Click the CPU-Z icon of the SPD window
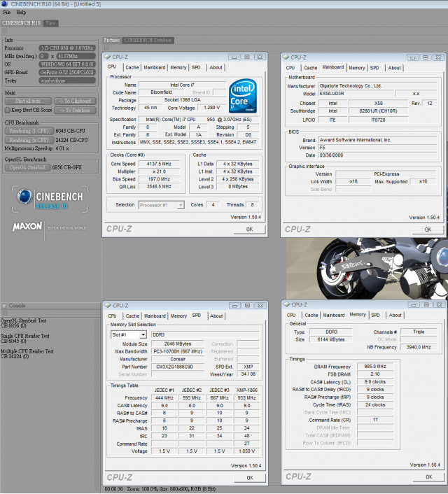The height and width of the screenshot is (494, 448). click(x=108, y=306)
